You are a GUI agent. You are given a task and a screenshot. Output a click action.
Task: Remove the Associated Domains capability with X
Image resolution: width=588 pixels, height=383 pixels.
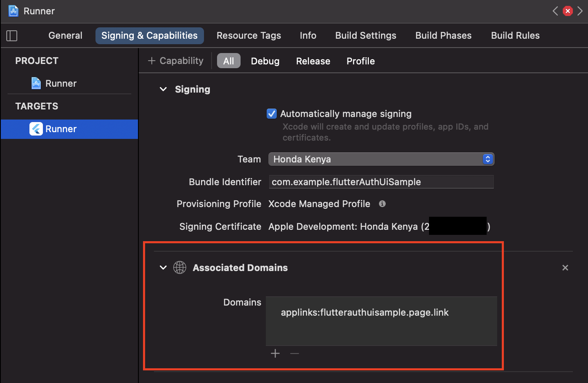click(x=565, y=268)
